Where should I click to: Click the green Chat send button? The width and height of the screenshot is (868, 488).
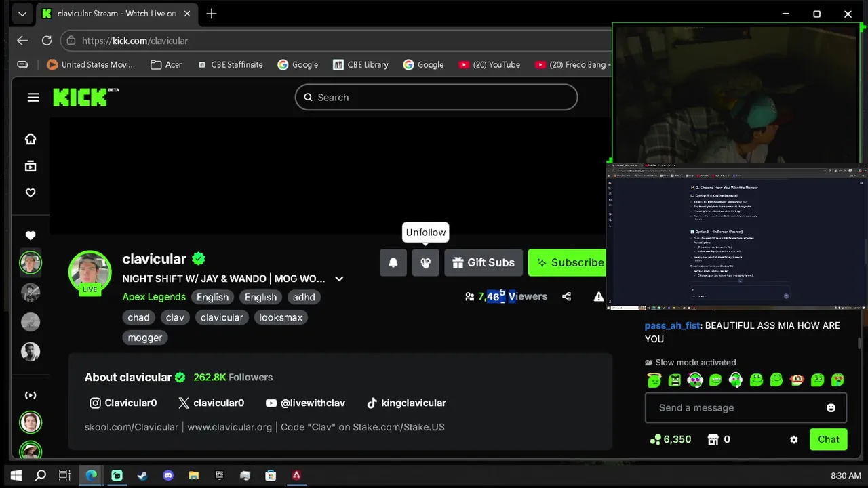[x=828, y=439]
